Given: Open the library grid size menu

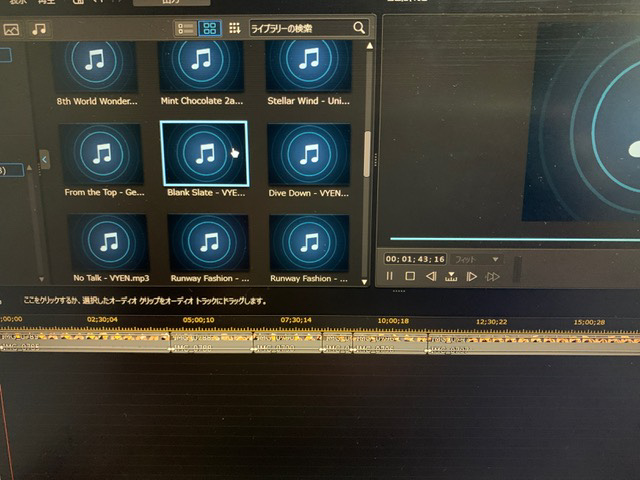Looking at the screenshot, I should pyautogui.click(x=235, y=28).
